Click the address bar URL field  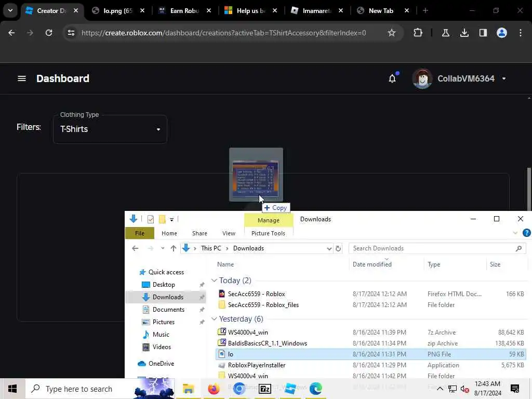(223, 33)
